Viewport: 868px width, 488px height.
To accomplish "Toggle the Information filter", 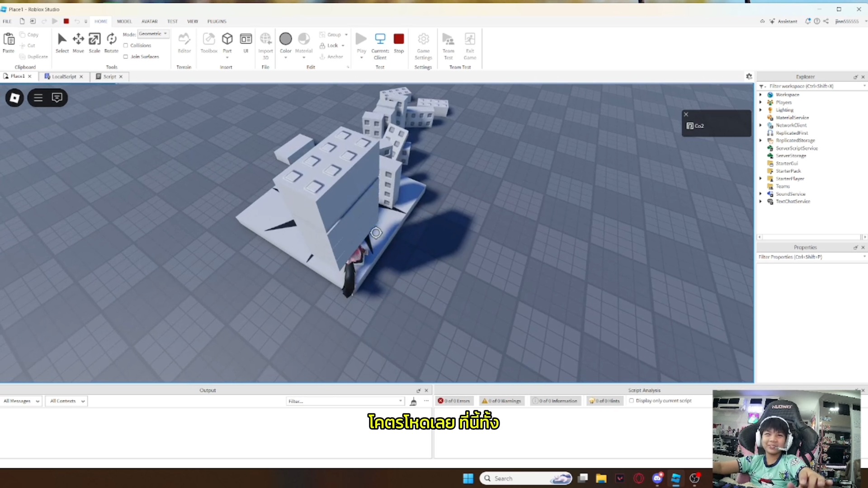I will (555, 401).
